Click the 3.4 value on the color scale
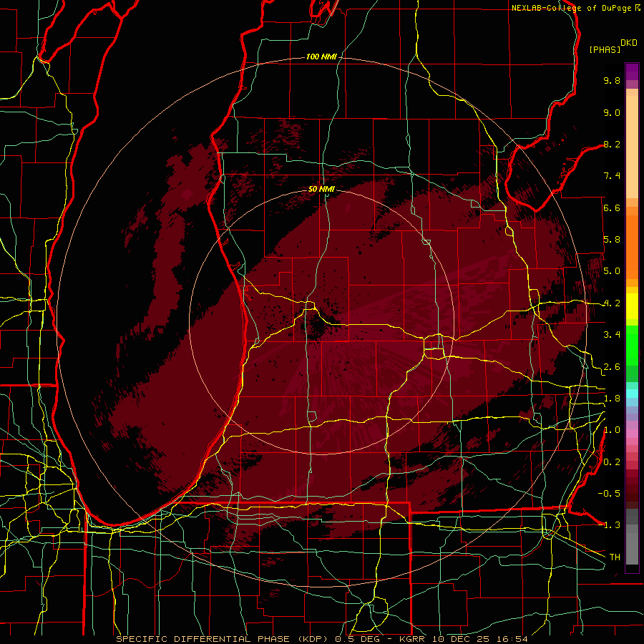 tap(612, 335)
